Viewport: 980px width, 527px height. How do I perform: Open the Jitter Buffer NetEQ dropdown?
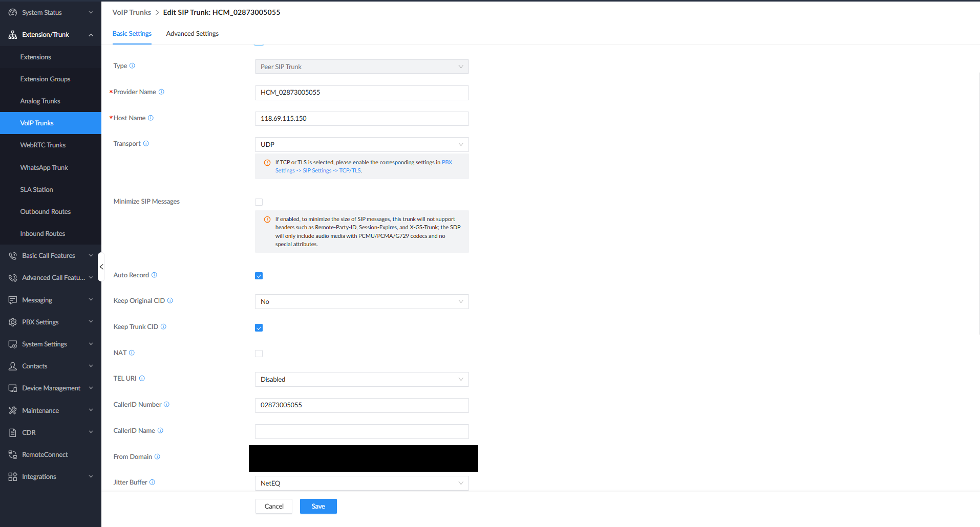coord(361,483)
